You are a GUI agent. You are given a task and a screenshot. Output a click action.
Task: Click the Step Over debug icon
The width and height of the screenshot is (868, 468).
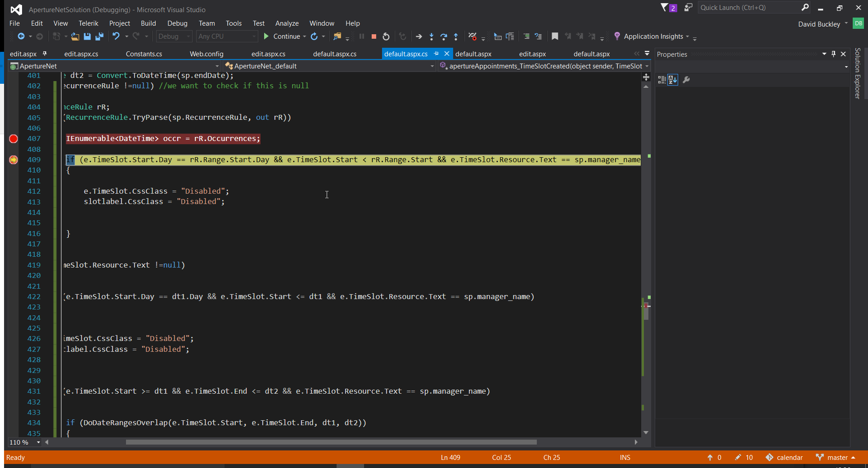tap(443, 36)
